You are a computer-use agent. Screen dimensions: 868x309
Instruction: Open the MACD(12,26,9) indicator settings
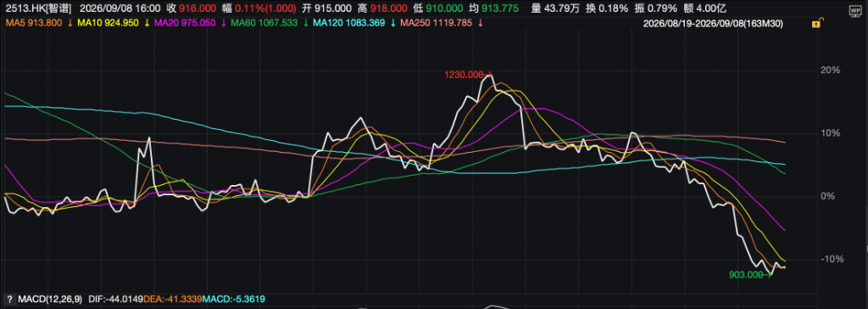[x=49, y=300]
